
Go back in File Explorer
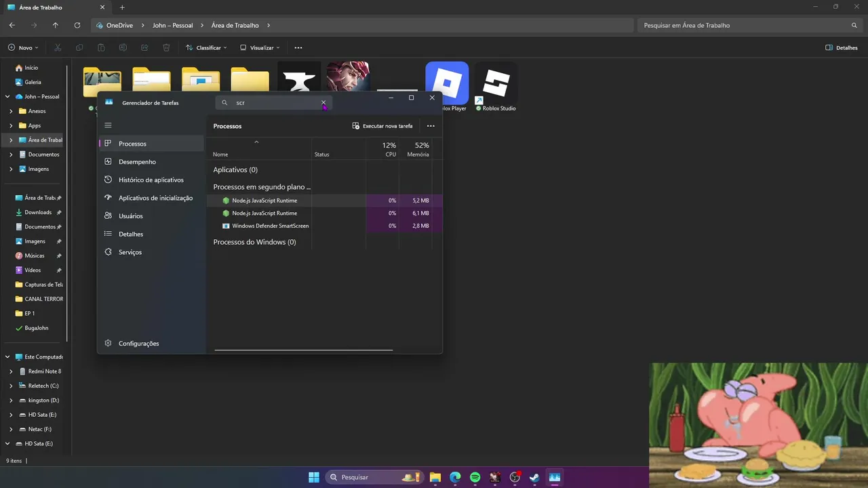12,25
